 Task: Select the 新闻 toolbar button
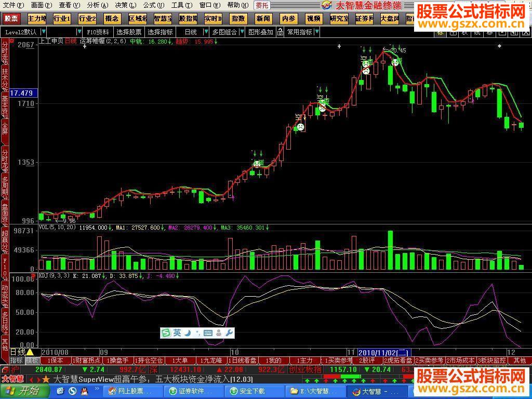pos(263,18)
